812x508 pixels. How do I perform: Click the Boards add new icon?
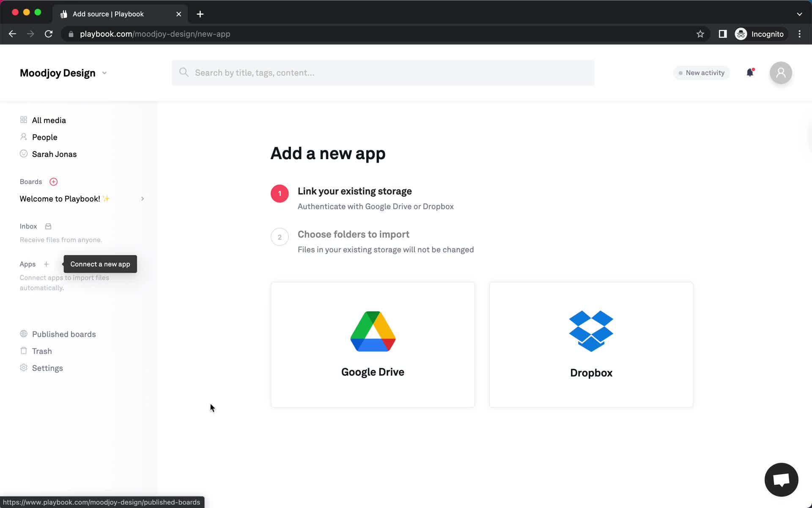(53, 182)
